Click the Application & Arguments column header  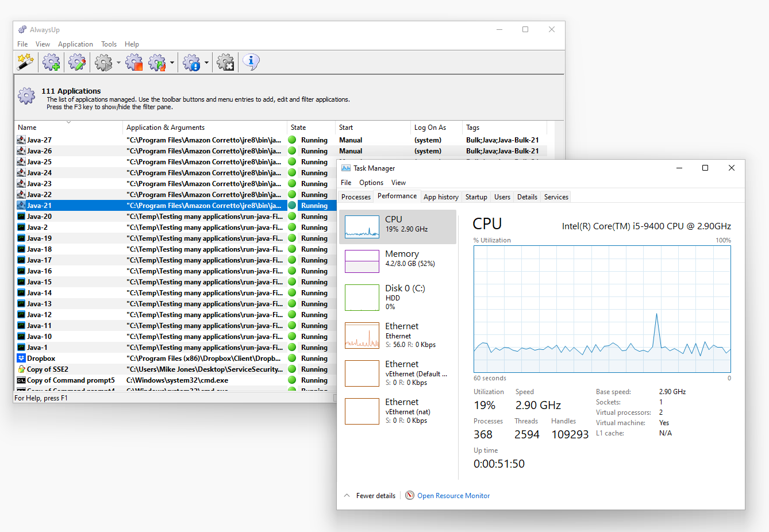[x=205, y=128]
